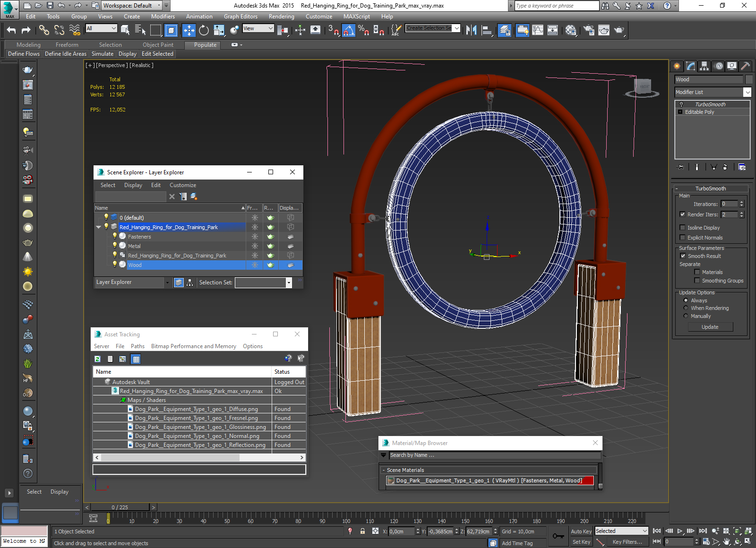756x548 pixels.
Task: Click Refresh icon in Asset Tracking
Action: pyautogui.click(x=97, y=359)
